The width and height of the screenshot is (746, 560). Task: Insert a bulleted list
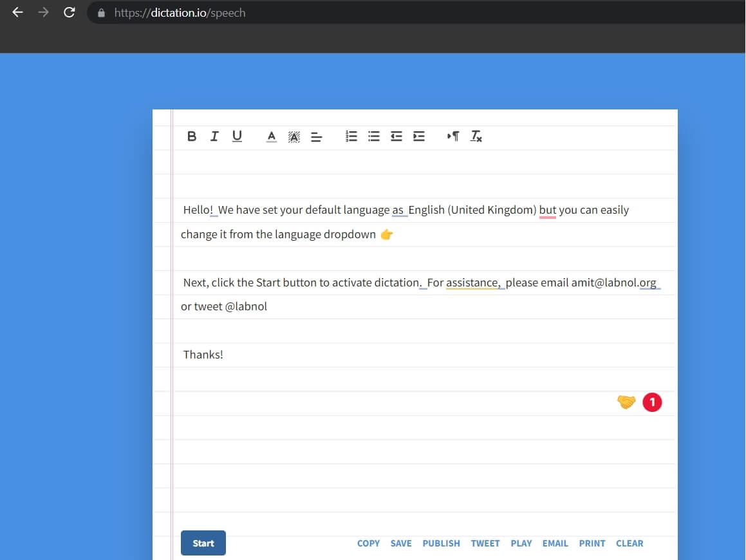pyautogui.click(x=374, y=136)
